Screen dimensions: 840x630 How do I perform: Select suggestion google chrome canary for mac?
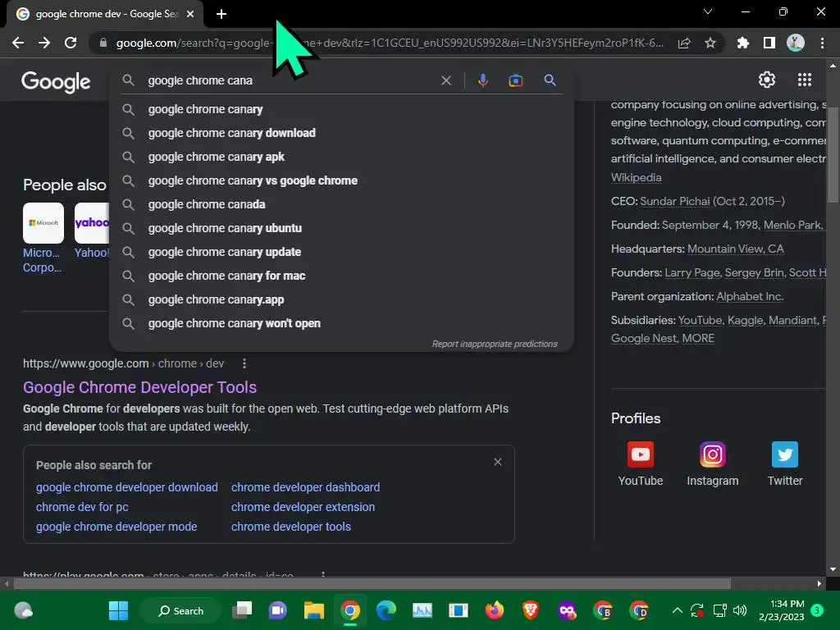[x=341, y=276]
